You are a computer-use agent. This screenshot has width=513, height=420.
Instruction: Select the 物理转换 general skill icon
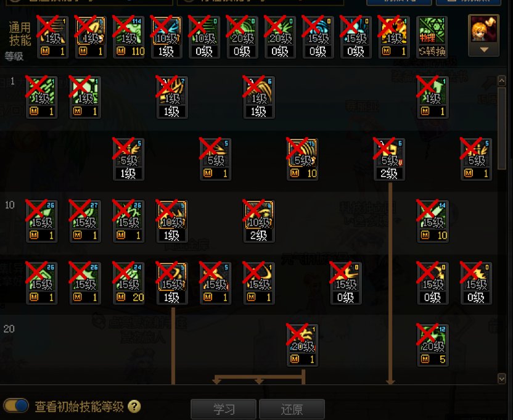[x=432, y=37]
